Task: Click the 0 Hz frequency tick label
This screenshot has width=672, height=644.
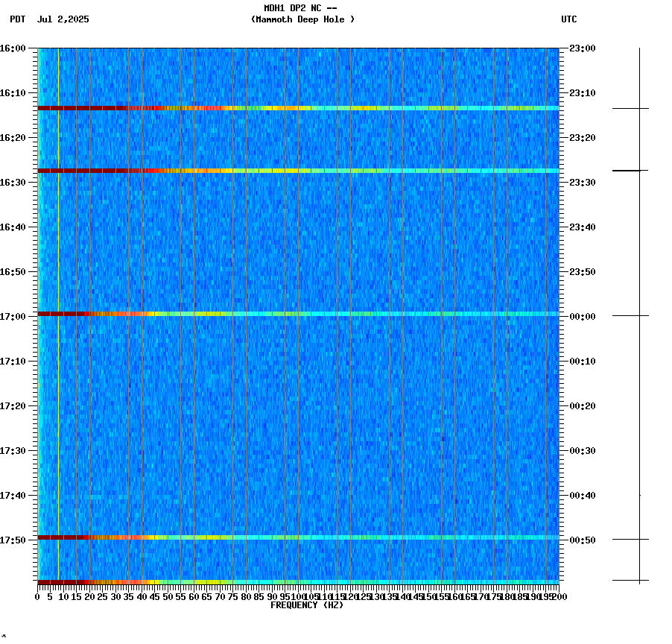Action: click(35, 596)
